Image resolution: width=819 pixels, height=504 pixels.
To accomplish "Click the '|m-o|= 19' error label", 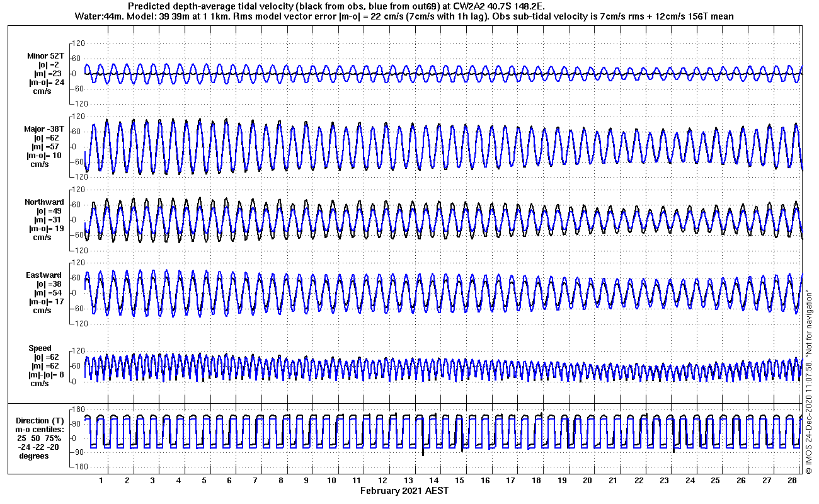I will (46, 229).
